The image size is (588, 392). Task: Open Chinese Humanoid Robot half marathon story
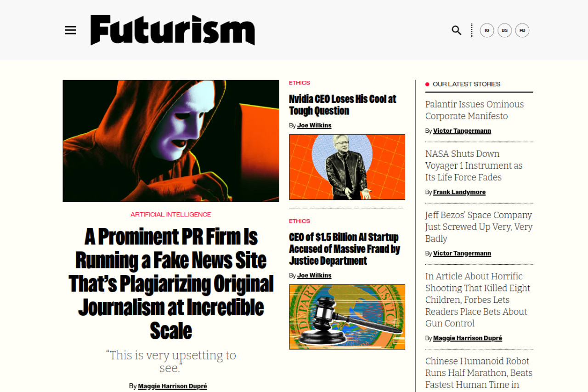[479, 373]
